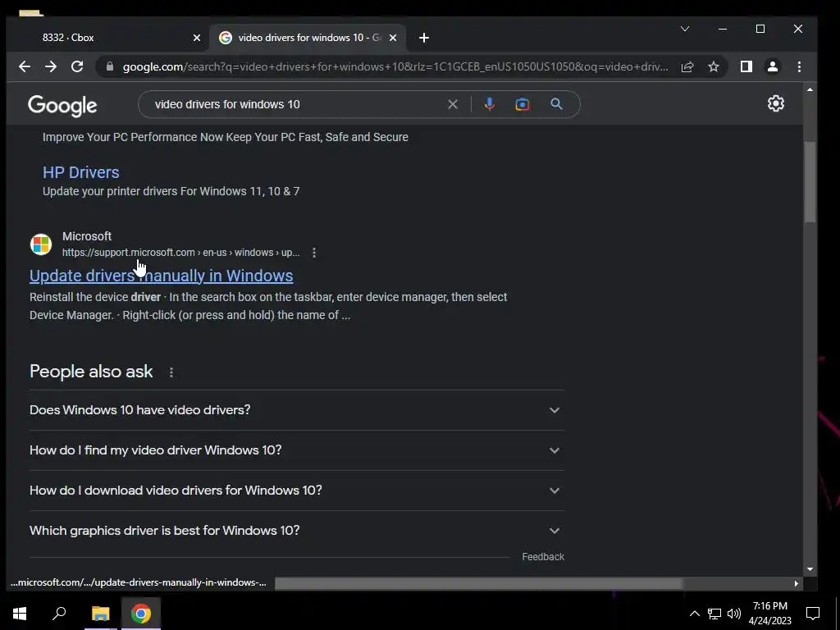Clear the Google search box
Image resolution: width=840 pixels, height=630 pixels.
tap(453, 104)
